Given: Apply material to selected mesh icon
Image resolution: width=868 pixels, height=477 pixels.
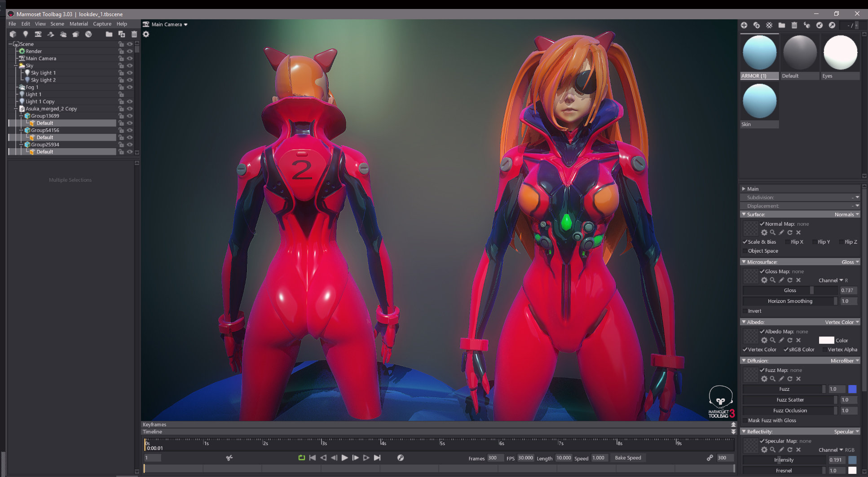Looking at the screenshot, I should pyautogui.click(x=807, y=25).
